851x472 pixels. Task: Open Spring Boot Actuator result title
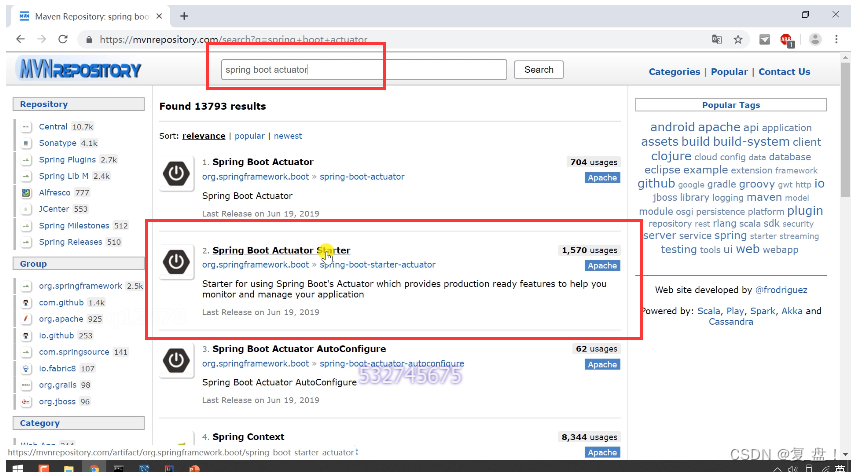[x=263, y=162]
